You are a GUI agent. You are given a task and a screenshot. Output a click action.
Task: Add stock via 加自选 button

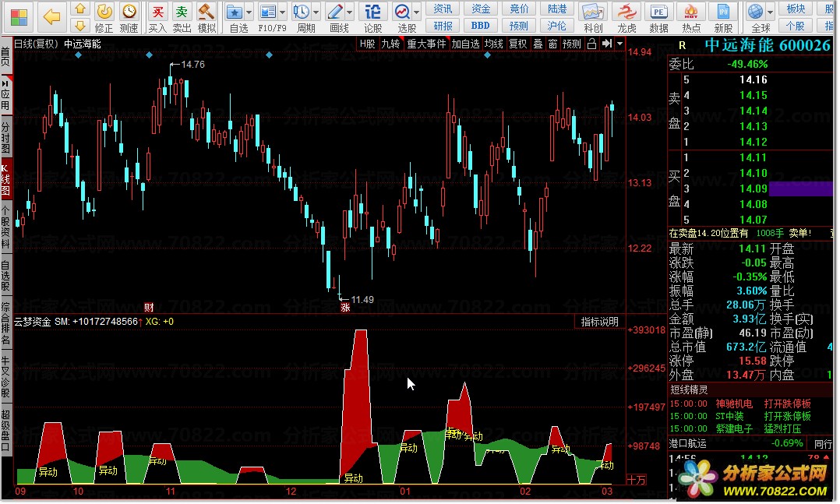pos(465,44)
